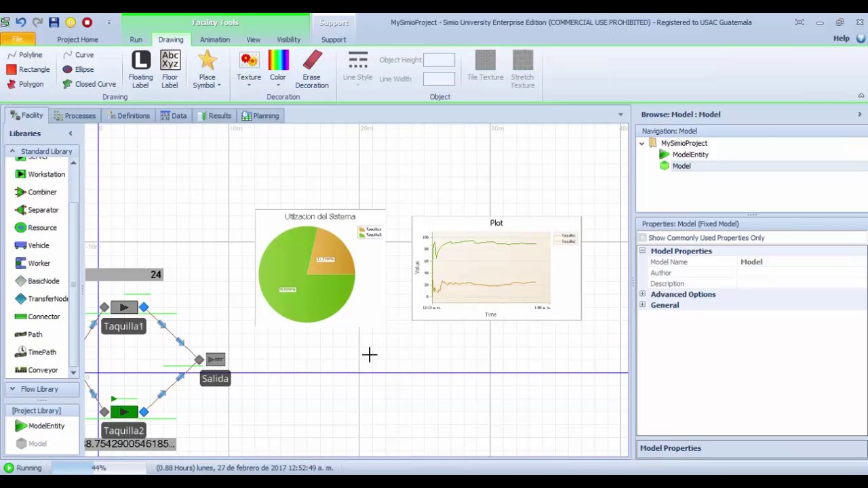Click the Line Width field
Viewport: 868px width, 488px height.
click(x=439, y=79)
